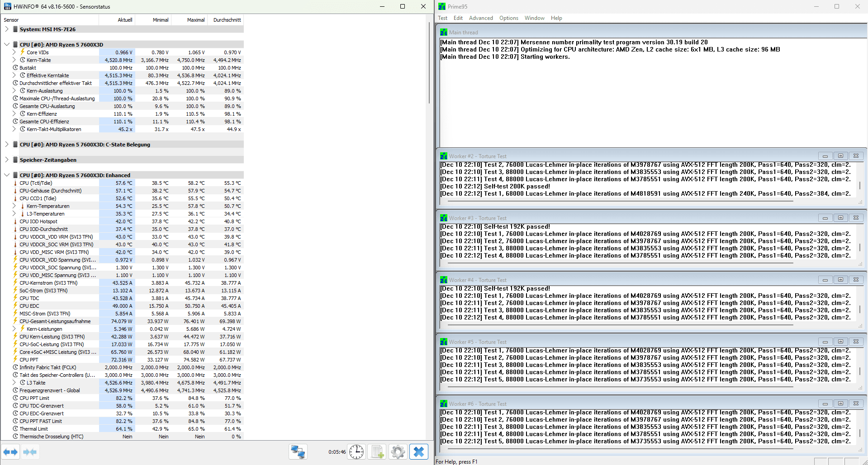Expand the Kern-Takte row
The image size is (868, 465).
point(14,60)
